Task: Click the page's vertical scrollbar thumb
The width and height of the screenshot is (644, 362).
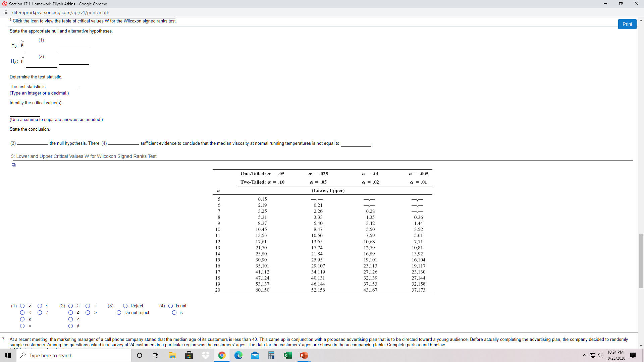Action: [x=641, y=260]
